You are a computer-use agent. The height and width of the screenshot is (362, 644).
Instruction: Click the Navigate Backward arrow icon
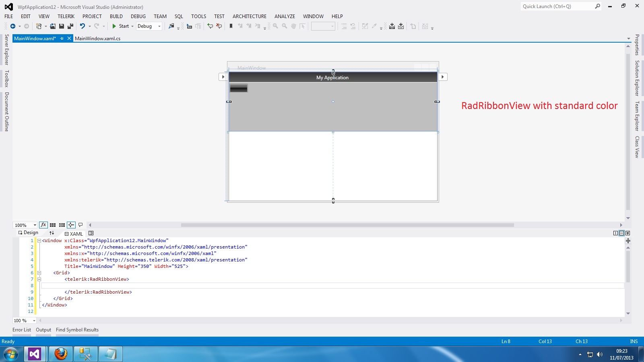click(13, 26)
